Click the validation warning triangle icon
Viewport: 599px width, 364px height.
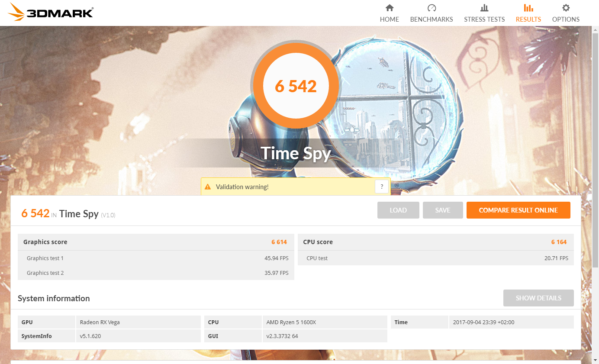tap(208, 187)
